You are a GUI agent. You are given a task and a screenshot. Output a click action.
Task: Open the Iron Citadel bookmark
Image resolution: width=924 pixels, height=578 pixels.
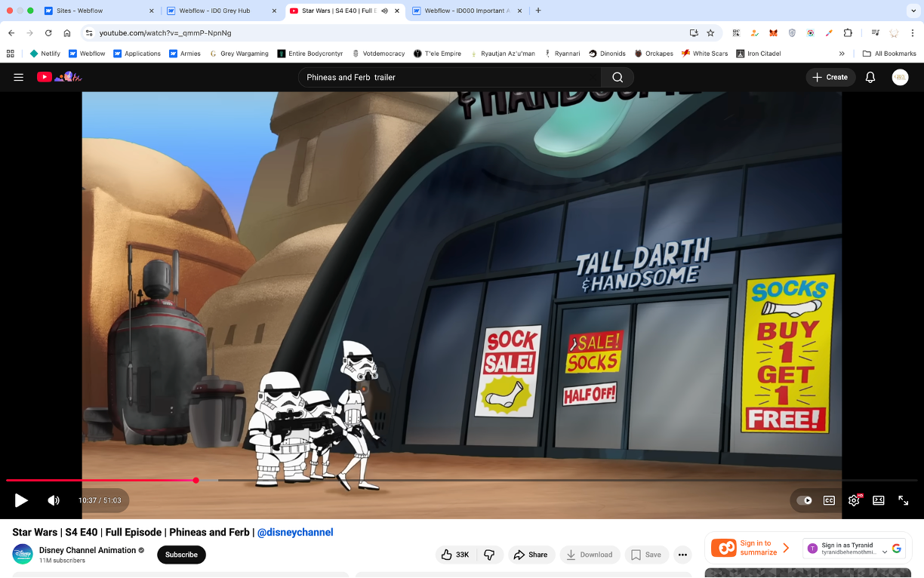tap(759, 54)
